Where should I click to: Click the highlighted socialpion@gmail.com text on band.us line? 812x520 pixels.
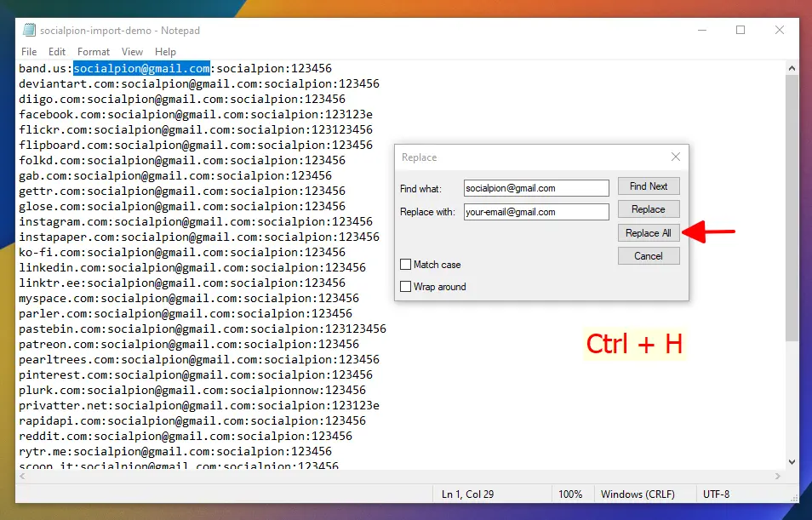pyautogui.click(x=141, y=68)
